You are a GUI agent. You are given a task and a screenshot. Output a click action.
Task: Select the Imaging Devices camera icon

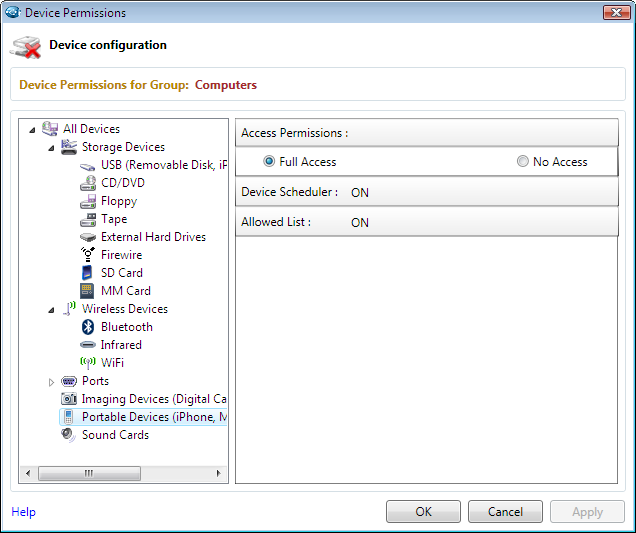click(69, 399)
